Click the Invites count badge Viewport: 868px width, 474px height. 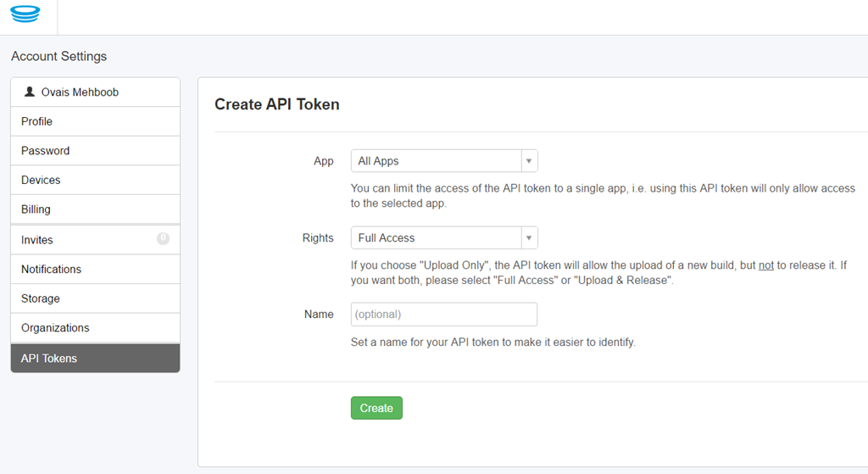click(163, 239)
